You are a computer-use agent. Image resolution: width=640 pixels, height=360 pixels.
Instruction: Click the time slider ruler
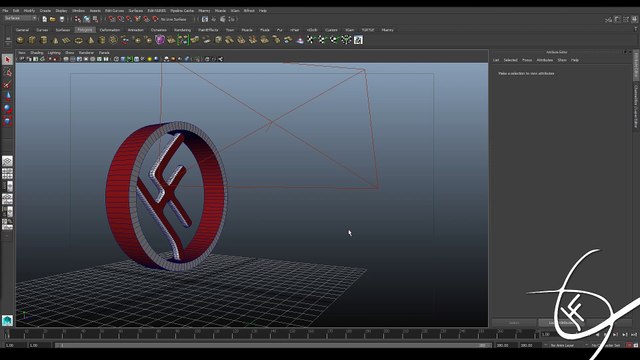click(x=271, y=334)
